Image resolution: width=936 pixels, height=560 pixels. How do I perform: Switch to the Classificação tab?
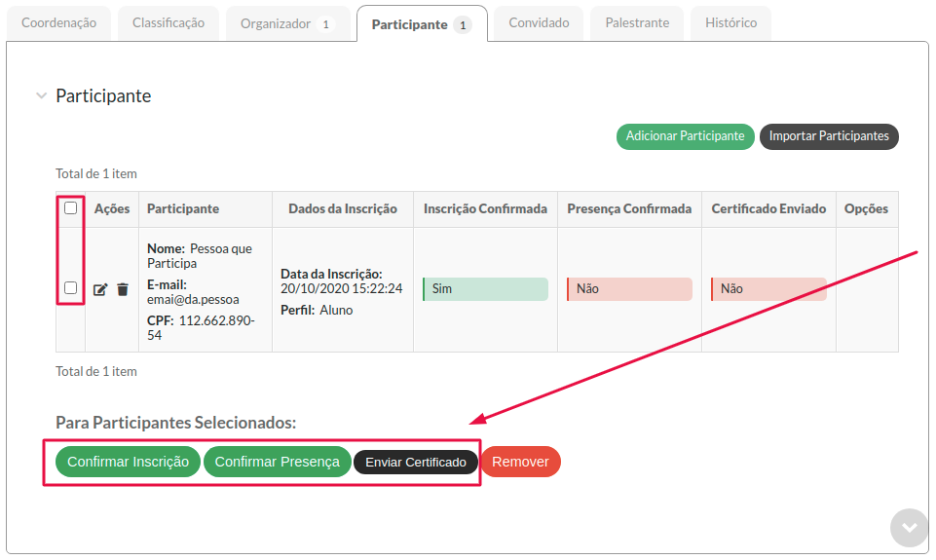[168, 23]
